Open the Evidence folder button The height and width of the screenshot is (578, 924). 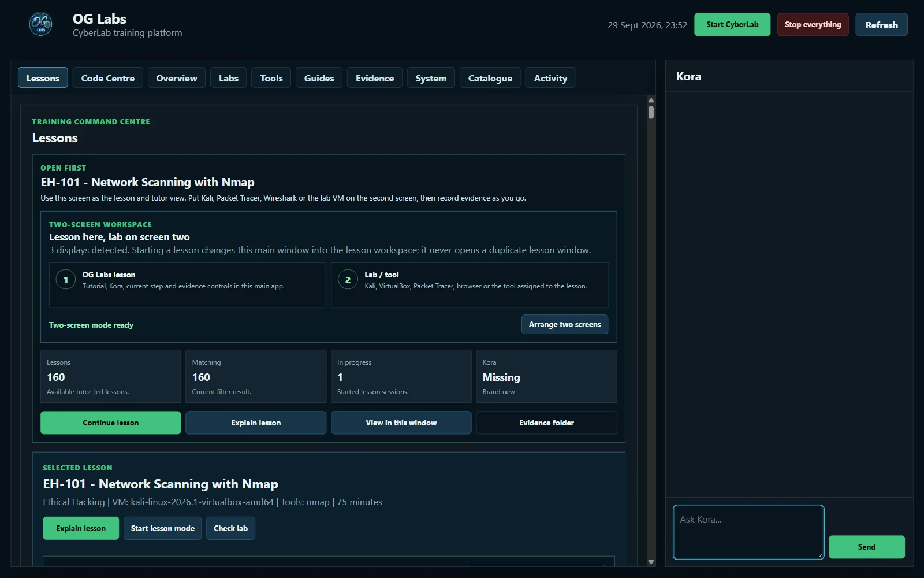(546, 423)
